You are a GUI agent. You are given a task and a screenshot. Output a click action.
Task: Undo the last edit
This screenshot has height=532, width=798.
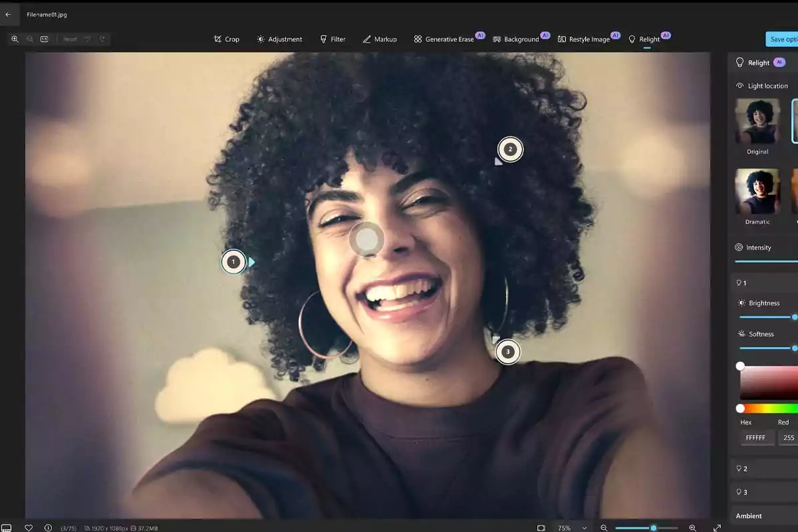click(87, 39)
